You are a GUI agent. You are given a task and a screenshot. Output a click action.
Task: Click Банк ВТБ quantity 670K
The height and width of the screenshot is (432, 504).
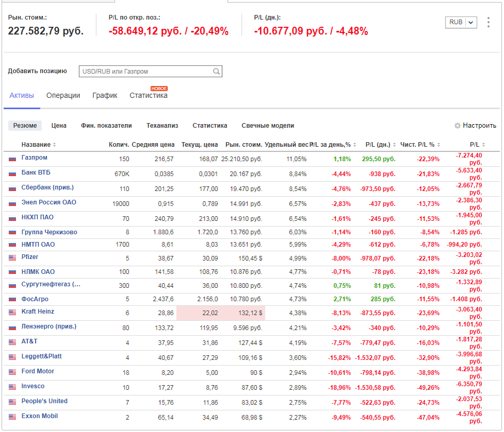coord(122,174)
